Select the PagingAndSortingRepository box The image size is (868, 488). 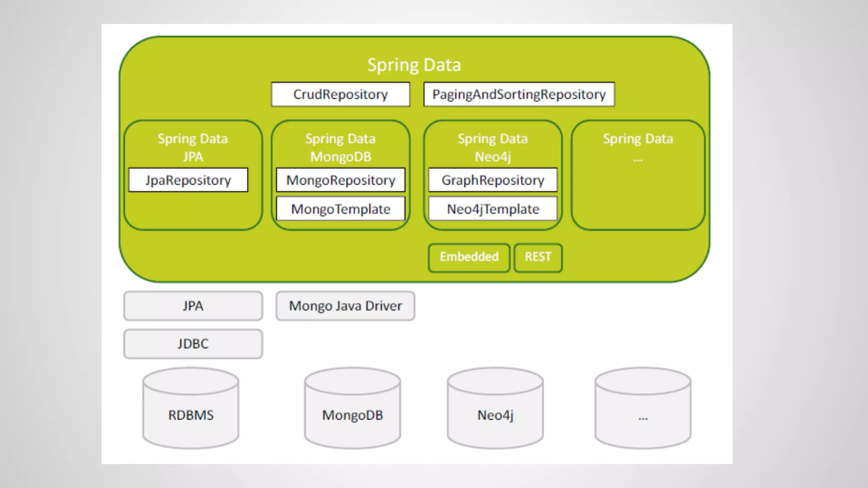pyautogui.click(x=519, y=94)
